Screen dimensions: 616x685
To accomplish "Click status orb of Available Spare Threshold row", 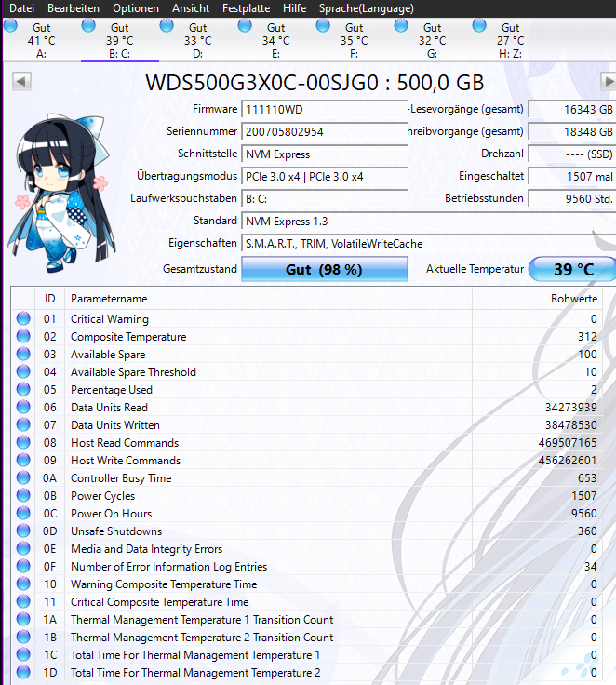I will [x=23, y=371].
